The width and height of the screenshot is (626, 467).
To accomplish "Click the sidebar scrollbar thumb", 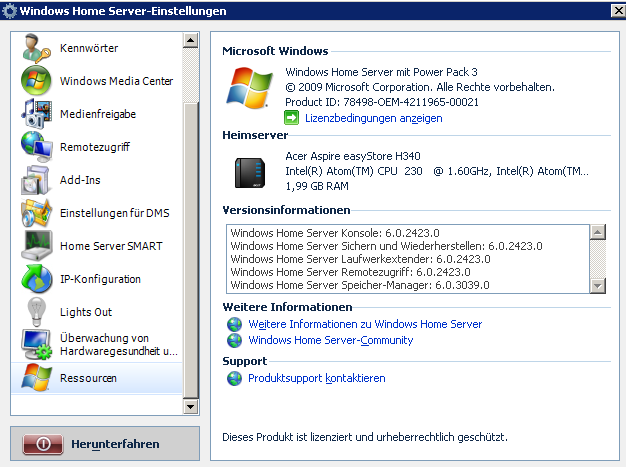I will (190, 250).
